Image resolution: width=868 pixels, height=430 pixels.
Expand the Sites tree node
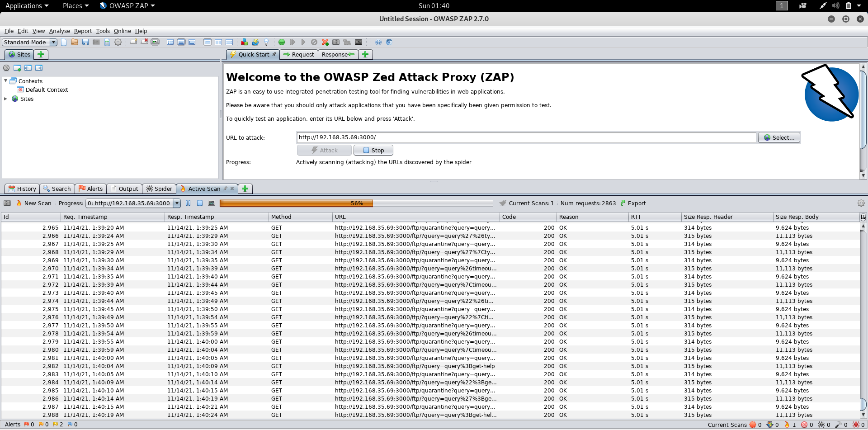pos(5,99)
